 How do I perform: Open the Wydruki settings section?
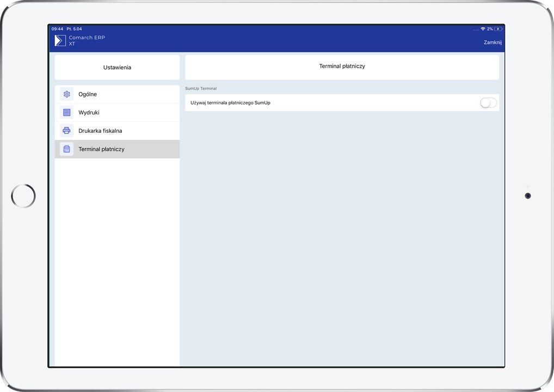point(89,113)
